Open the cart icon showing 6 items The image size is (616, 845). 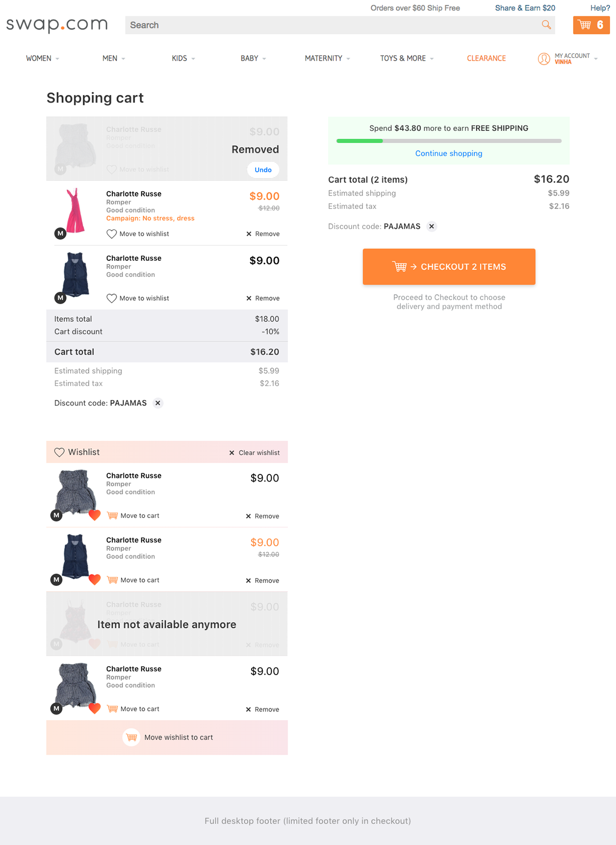591,25
